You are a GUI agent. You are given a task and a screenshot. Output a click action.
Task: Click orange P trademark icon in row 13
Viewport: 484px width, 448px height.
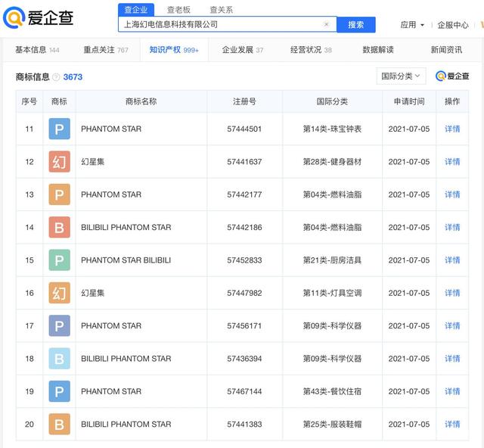(x=59, y=194)
